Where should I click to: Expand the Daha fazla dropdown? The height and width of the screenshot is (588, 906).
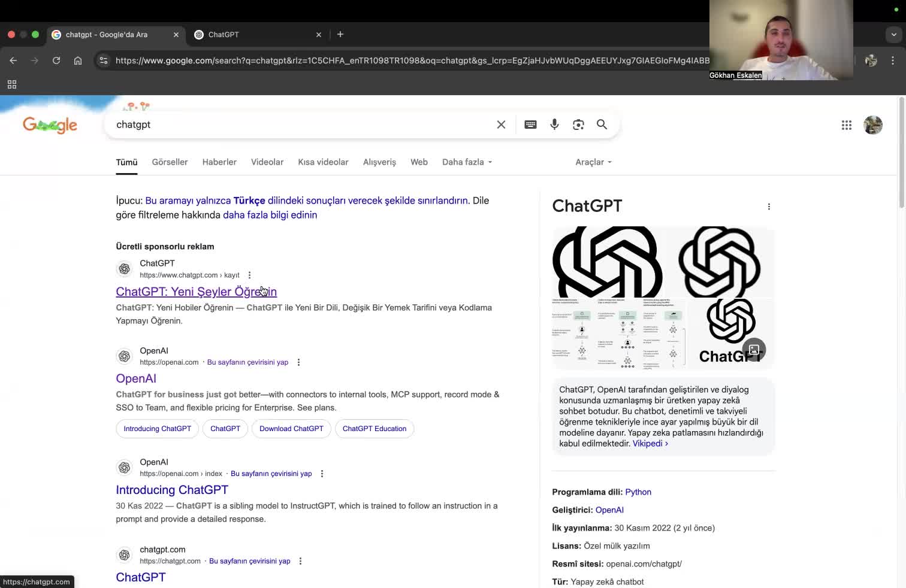[x=467, y=162]
